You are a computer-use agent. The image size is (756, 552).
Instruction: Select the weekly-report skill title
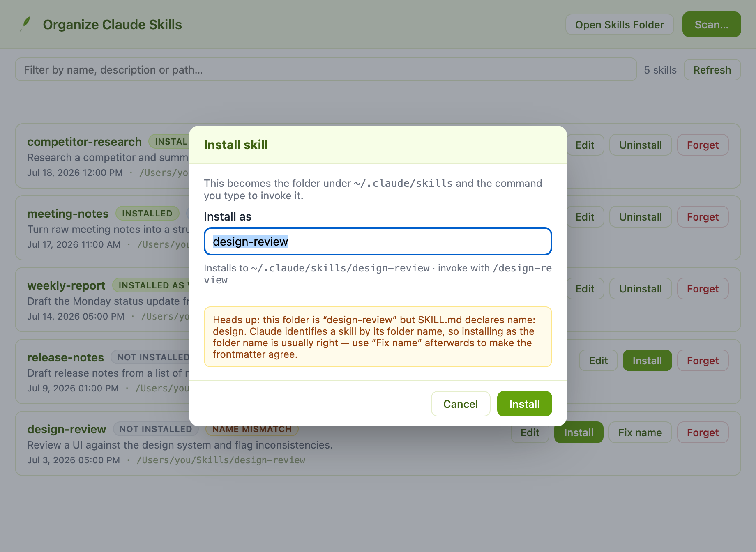coord(66,285)
